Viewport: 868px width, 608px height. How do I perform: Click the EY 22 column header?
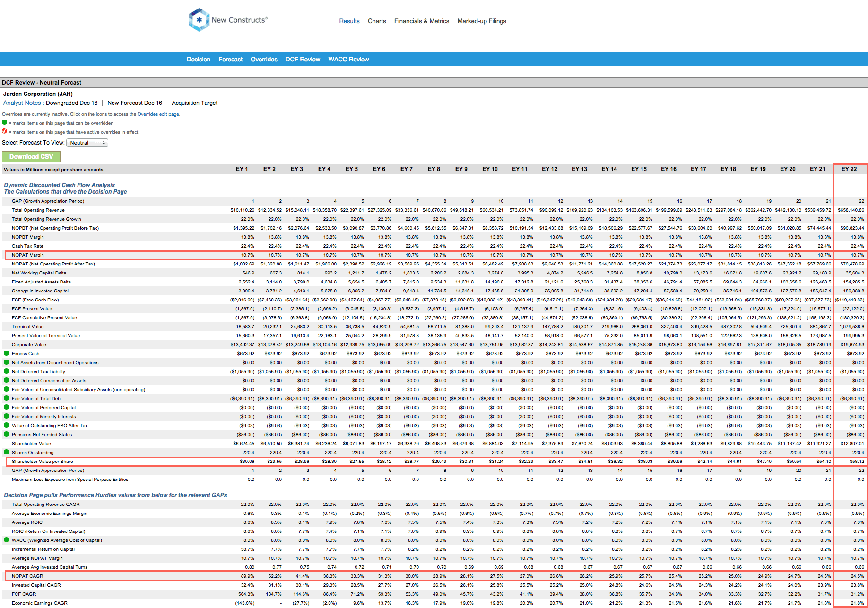(x=849, y=169)
